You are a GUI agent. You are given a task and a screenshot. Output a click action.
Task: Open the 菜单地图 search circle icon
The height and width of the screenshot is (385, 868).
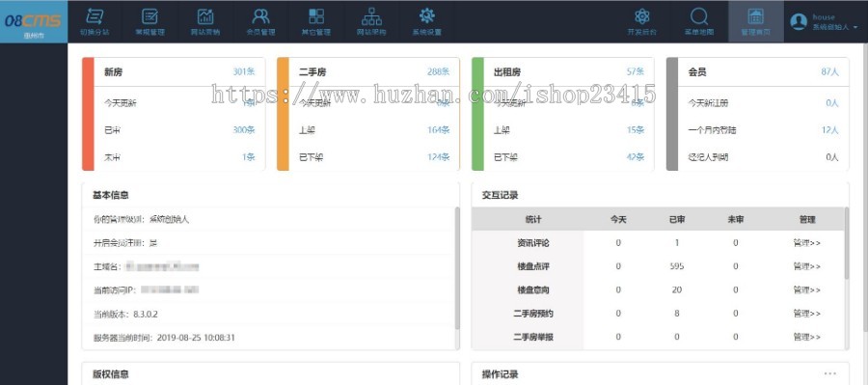(699, 16)
